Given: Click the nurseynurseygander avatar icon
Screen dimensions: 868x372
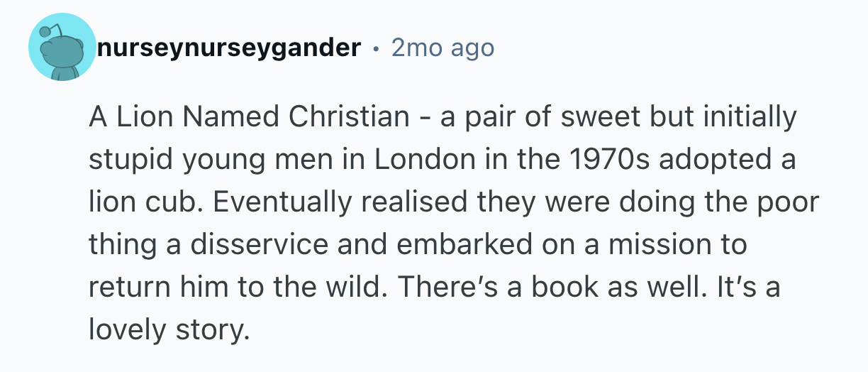Looking at the screenshot, I should (x=62, y=48).
